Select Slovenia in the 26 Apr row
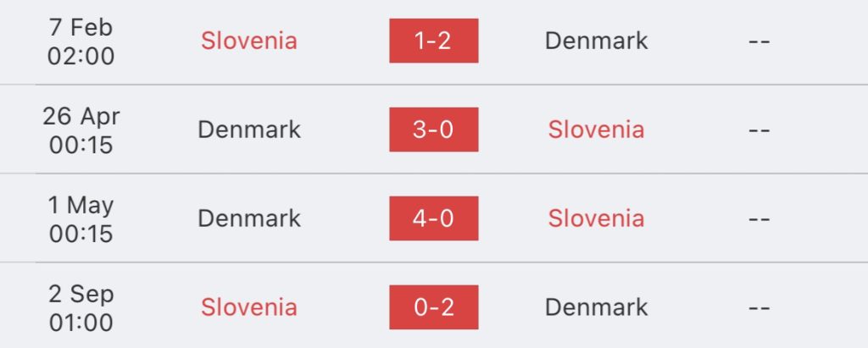 596,130
